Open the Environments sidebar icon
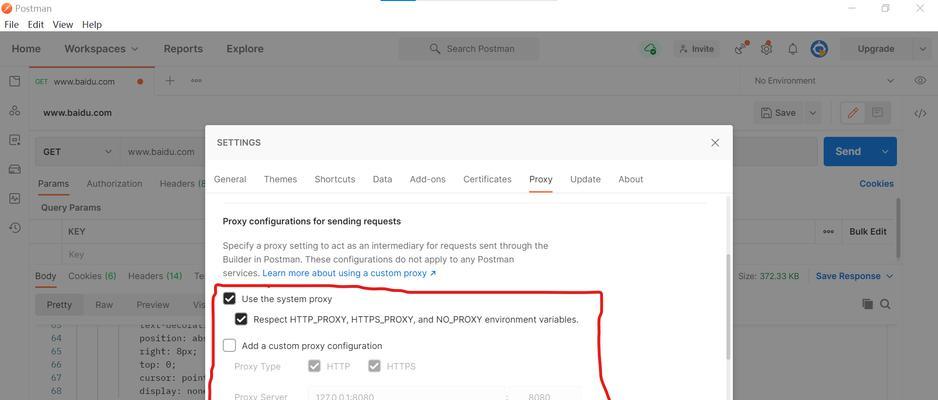Screen dimensions: 938x400 click(x=15, y=140)
